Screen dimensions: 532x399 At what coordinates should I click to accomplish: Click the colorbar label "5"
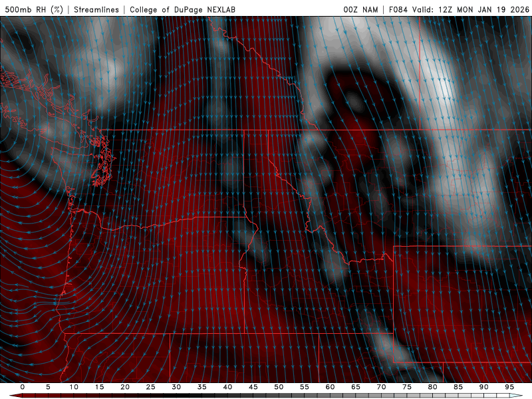pos(48,387)
